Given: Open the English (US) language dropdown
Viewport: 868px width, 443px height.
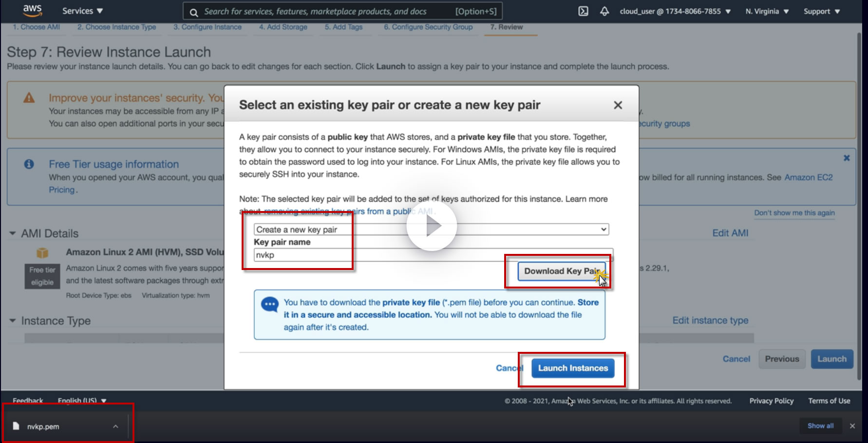Looking at the screenshot, I should pos(82,401).
